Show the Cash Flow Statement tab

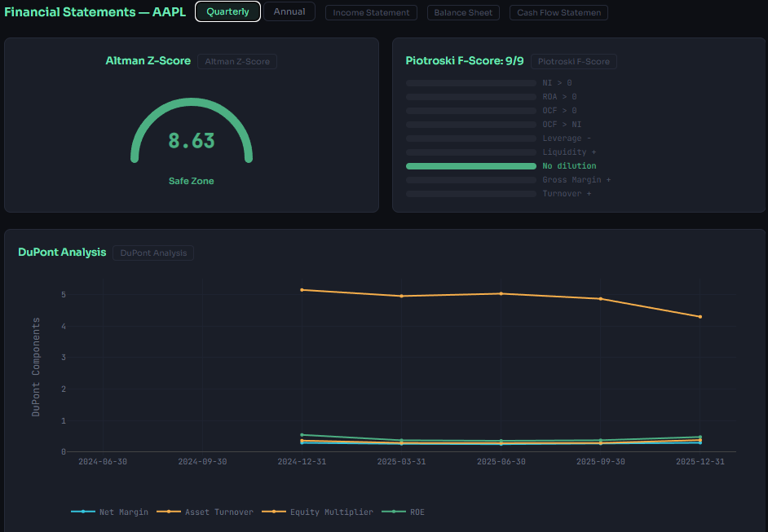(x=558, y=13)
